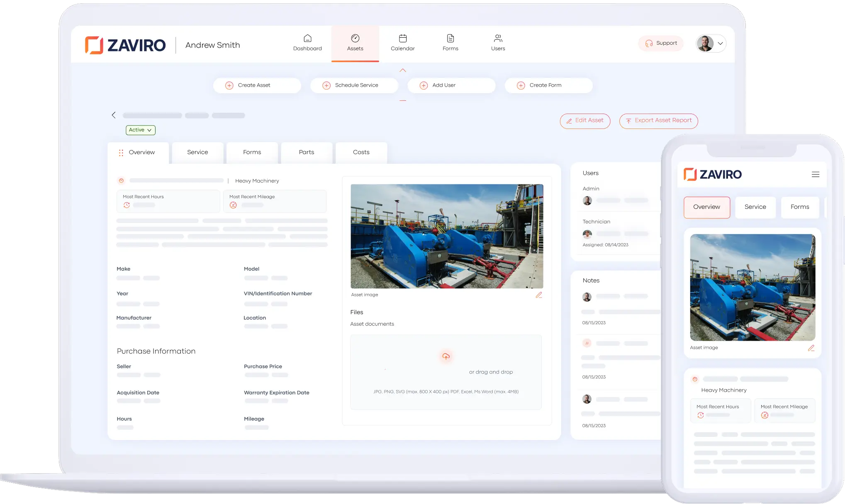
Task: Select the Parts tab
Action: pos(306,153)
